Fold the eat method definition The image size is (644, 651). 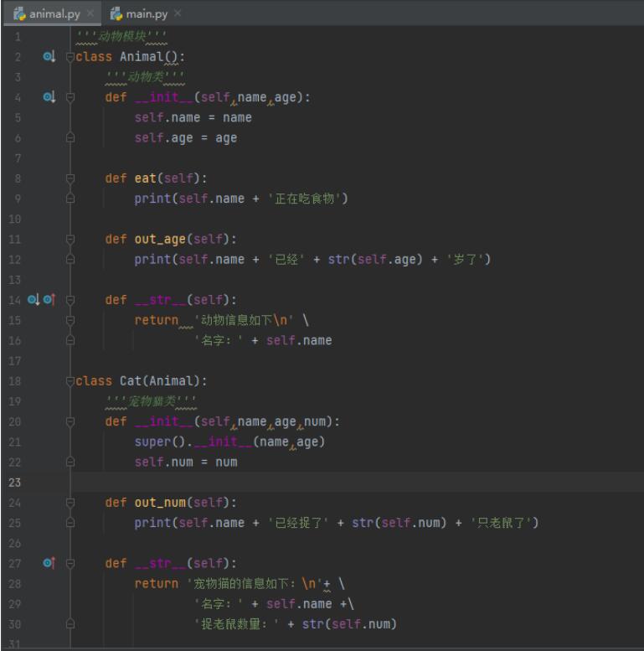click(70, 178)
